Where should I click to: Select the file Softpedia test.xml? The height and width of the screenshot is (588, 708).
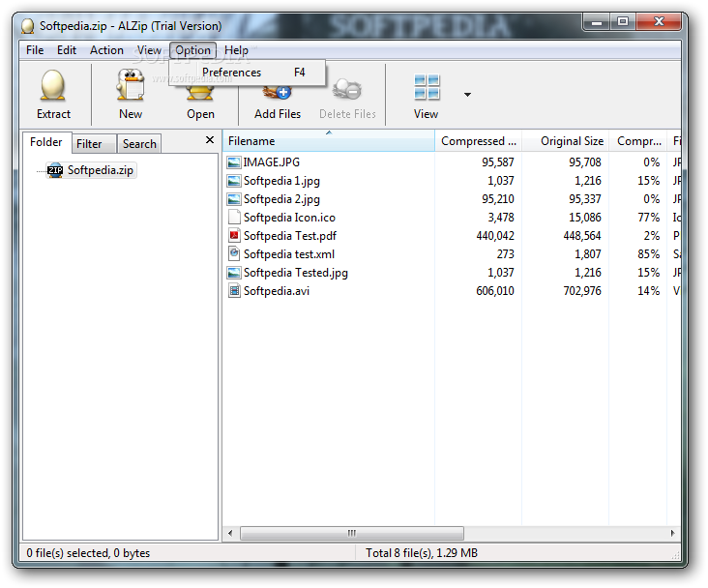click(289, 254)
